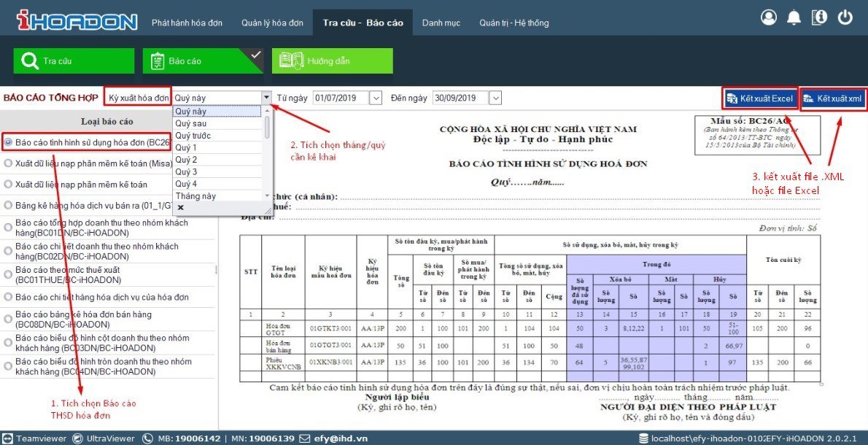Click Kết xuất Excel button
Screen dimensions: 868x445
(x=759, y=98)
